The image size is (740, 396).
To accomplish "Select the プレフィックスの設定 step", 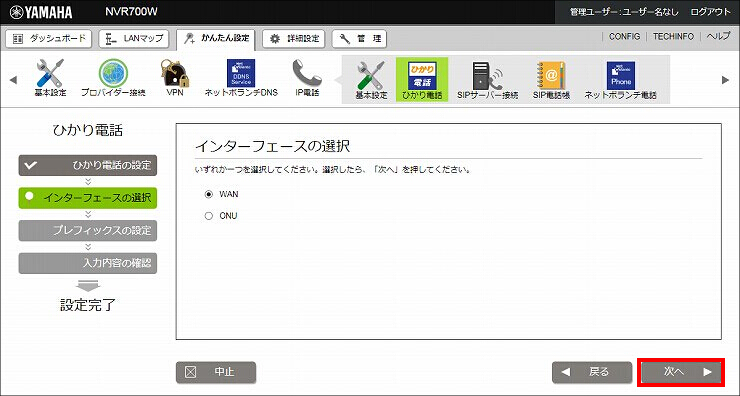I will pyautogui.click(x=88, y=231).
